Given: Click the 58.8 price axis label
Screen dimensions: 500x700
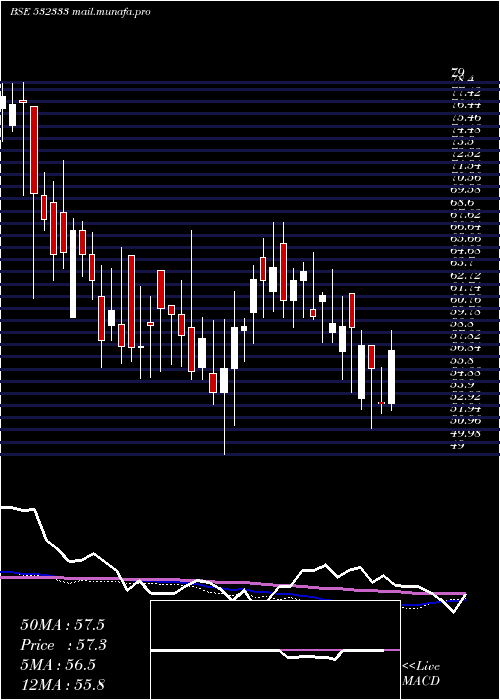Looking at the screenshot, I should coord(462,324).
